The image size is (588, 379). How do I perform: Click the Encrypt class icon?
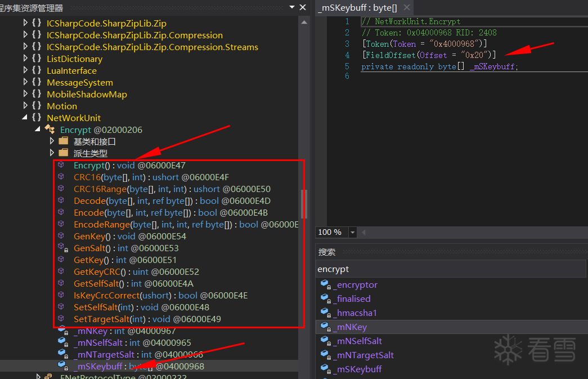(x=50, y=130)
